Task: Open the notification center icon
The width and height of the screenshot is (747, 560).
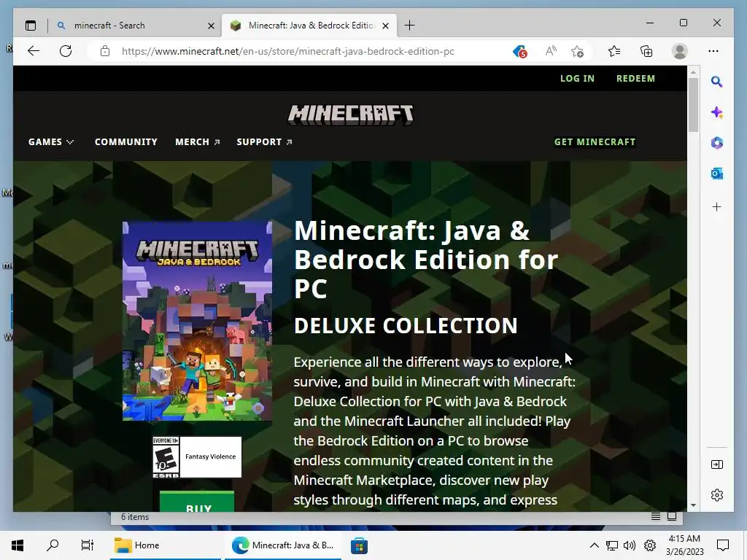Action: tap(723, 545)
